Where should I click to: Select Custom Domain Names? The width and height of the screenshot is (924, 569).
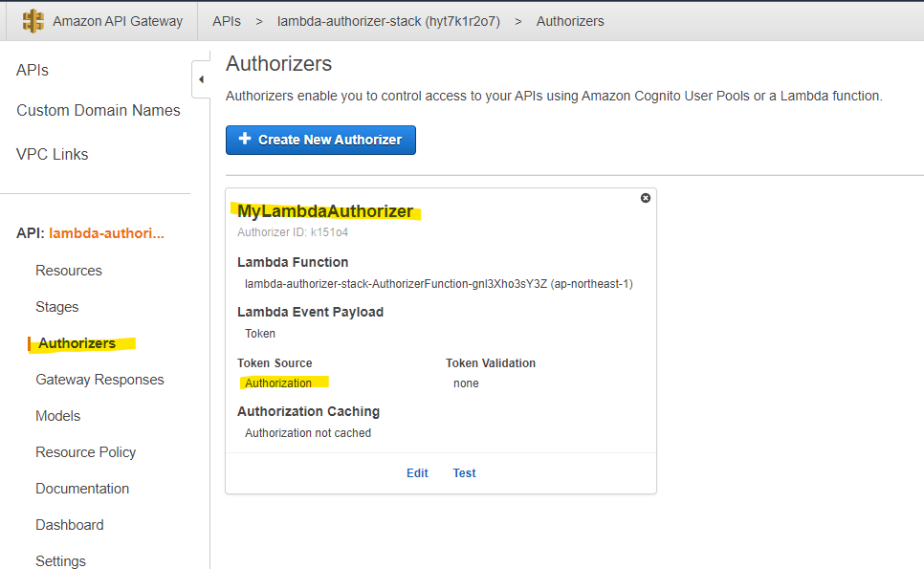coord(98,110)
